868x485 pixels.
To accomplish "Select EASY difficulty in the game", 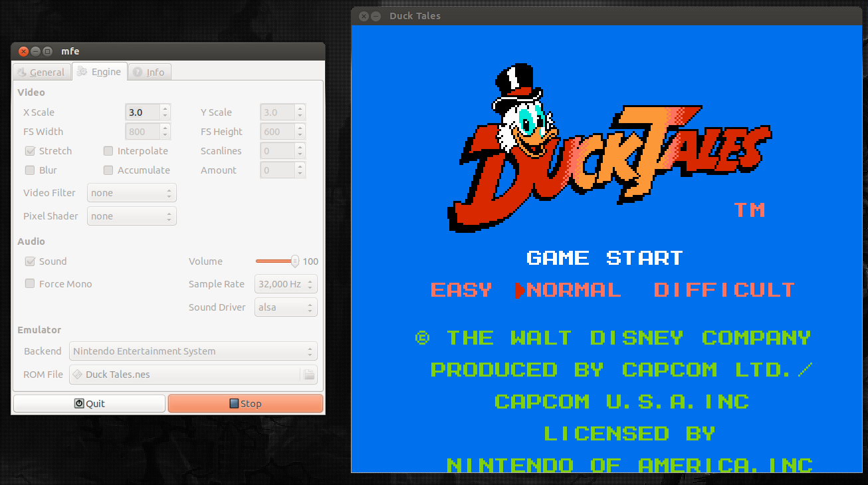I will pyautogui.click(x=461, y=289).
